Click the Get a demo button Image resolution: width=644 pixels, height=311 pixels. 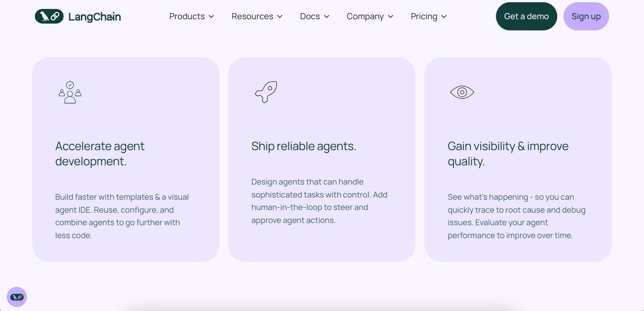526,17
